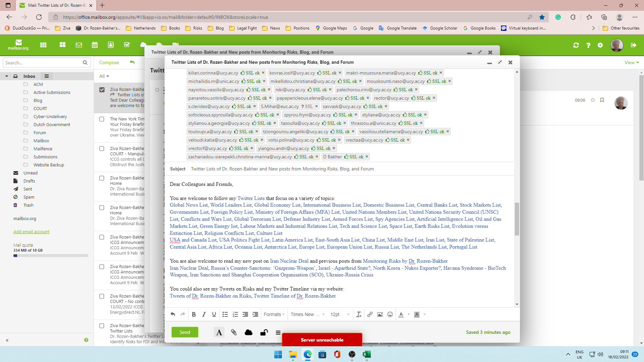
Task: Apply the background color A swatch
Action: click(x=417, y=314)
